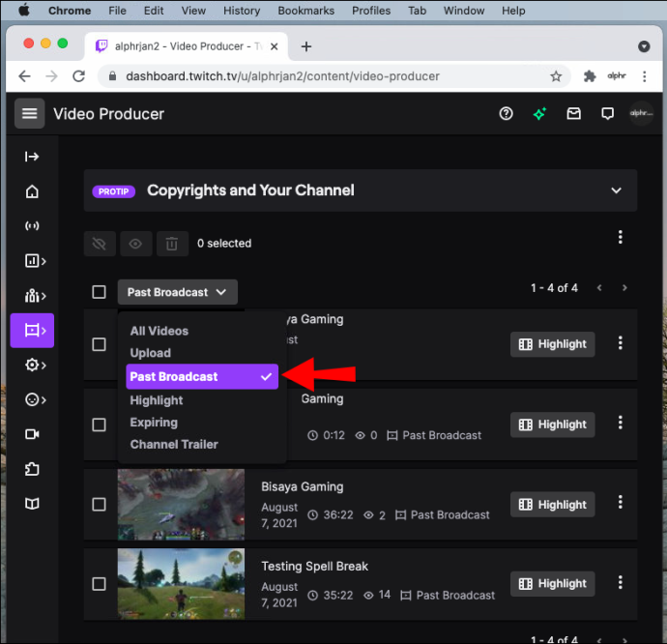The width and height of the screenshot is (667, 644).
Task: Click the Bisaya Gaming video thumbnail
Action: pyautogui.click(x=181, y=504)
